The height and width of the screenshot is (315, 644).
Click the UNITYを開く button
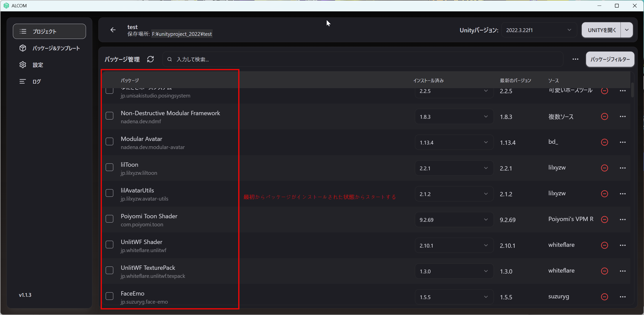pos(601,30)
